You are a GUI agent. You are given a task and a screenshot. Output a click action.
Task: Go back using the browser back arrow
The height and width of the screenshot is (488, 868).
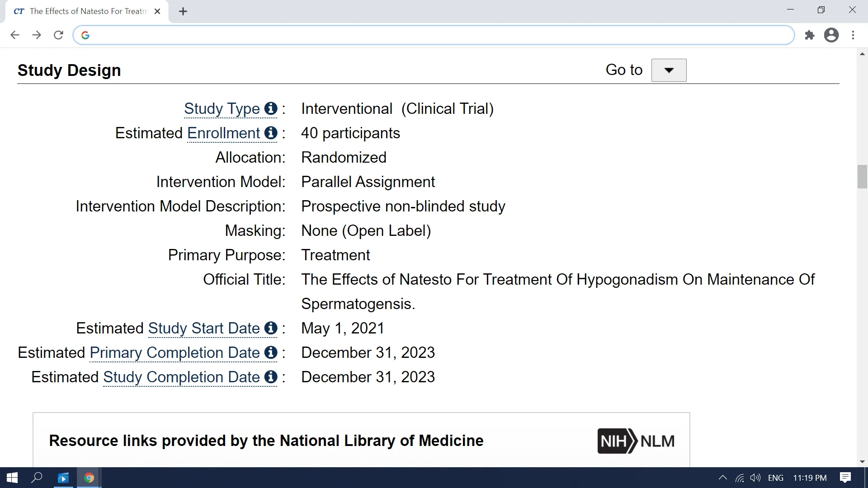point(15,35)
